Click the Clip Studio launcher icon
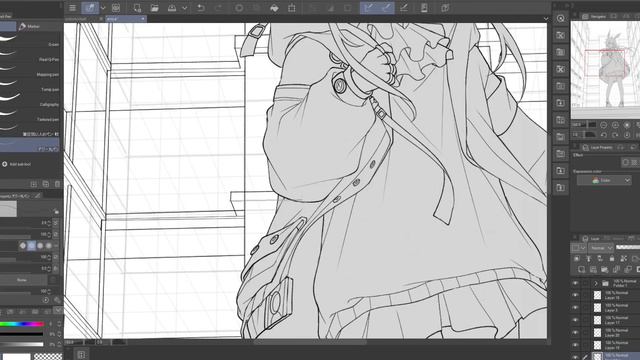Viewport: 640px width, 360px height. pyautogui.click(x=445, y=8)
